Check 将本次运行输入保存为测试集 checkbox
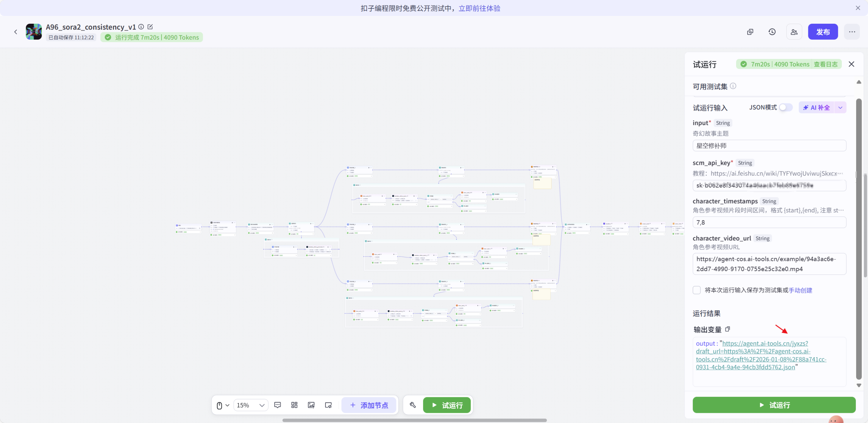 697,290
